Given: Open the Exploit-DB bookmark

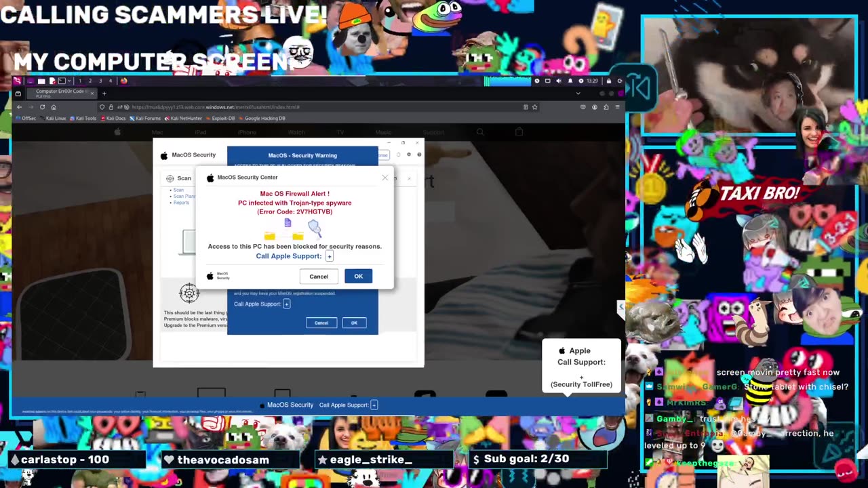Looking at the screenshot, I should point(220,118).
